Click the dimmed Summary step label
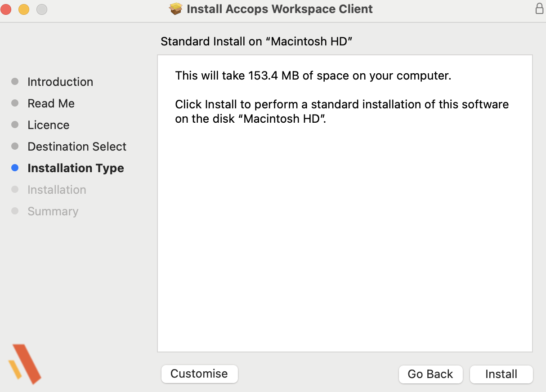Image resolution: width=546 pixels, height=392 pixels. tap(53, 211)
